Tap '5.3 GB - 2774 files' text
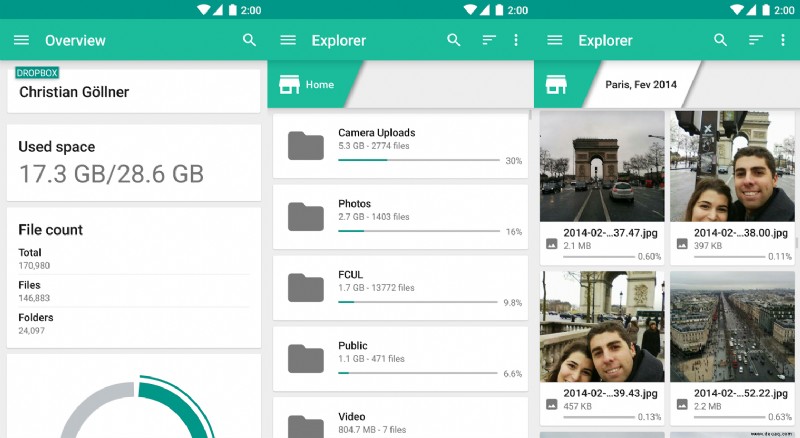The image size is (800, 438). 373,146
